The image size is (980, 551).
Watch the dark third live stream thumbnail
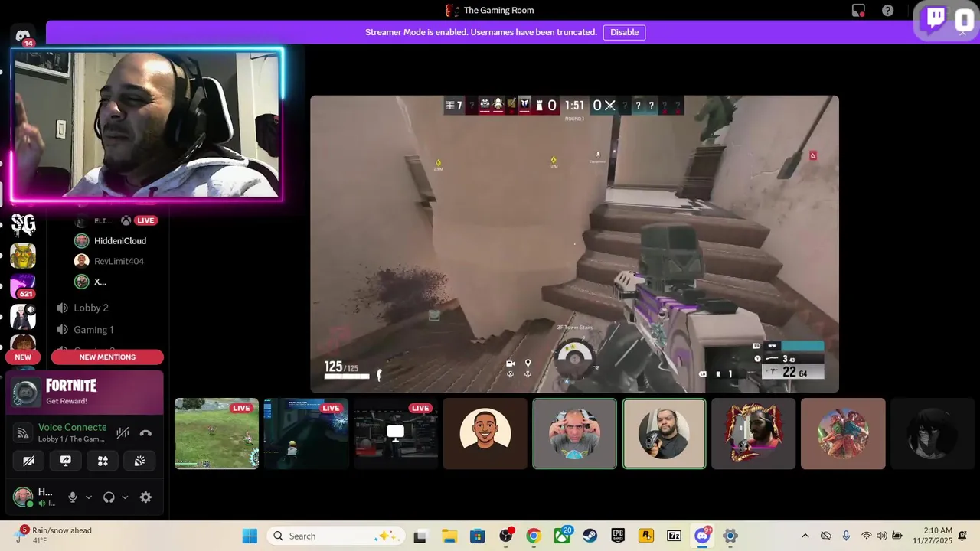click(396, 433)
